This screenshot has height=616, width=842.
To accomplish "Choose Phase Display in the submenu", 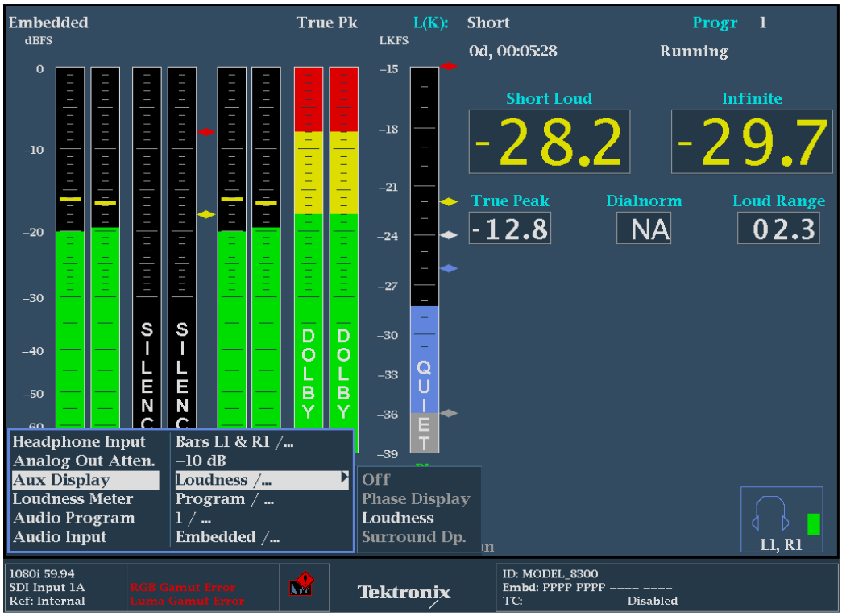I will [417, 498].
